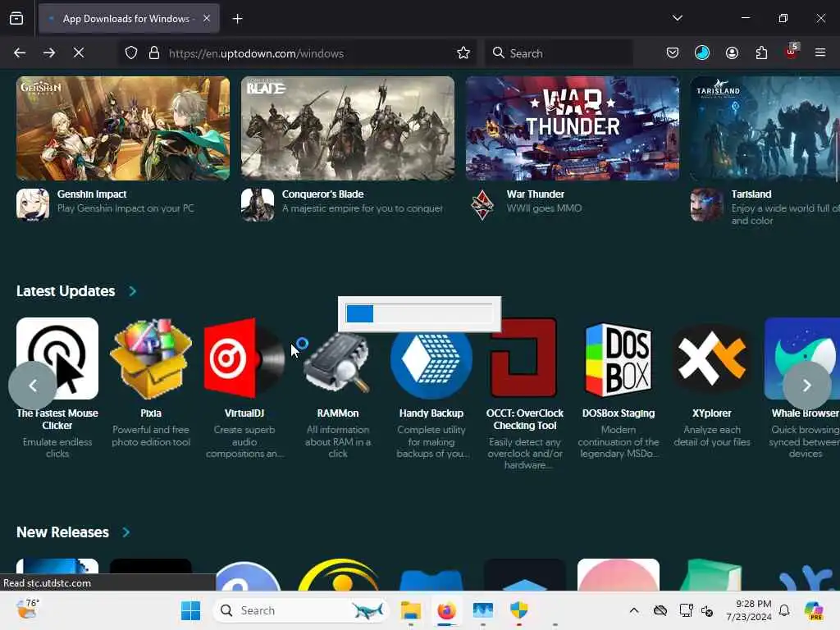Open Tarisland banner image
Image resolution: width=840 pixels, height=630 pixels.
[765, 128]
